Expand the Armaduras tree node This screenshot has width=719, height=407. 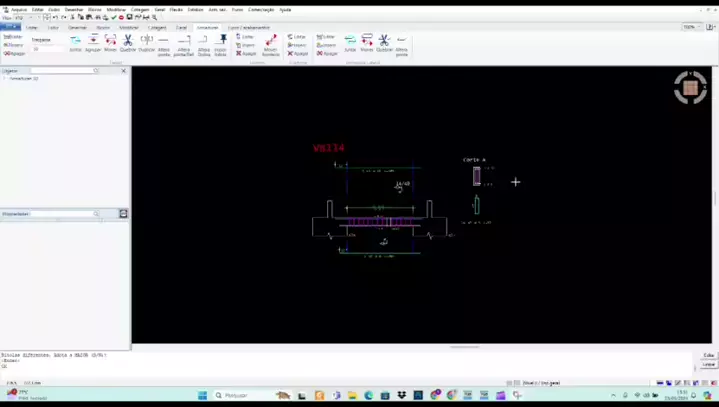5,78
